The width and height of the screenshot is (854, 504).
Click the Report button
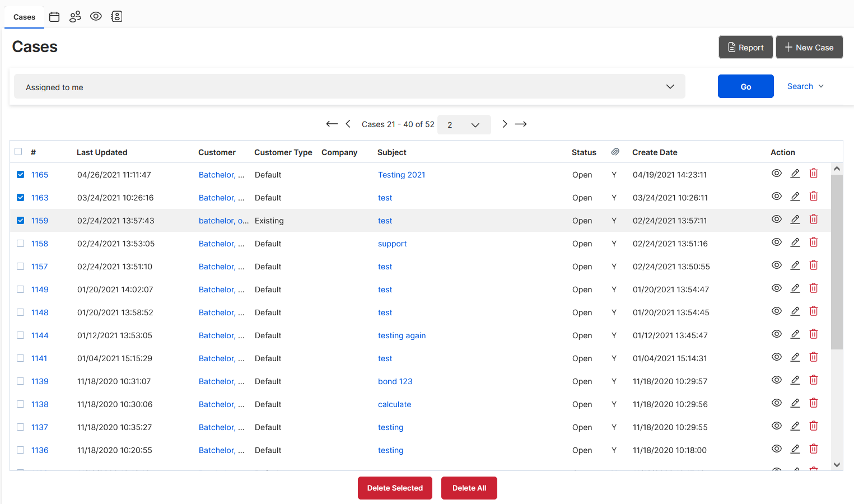(745, 48)
